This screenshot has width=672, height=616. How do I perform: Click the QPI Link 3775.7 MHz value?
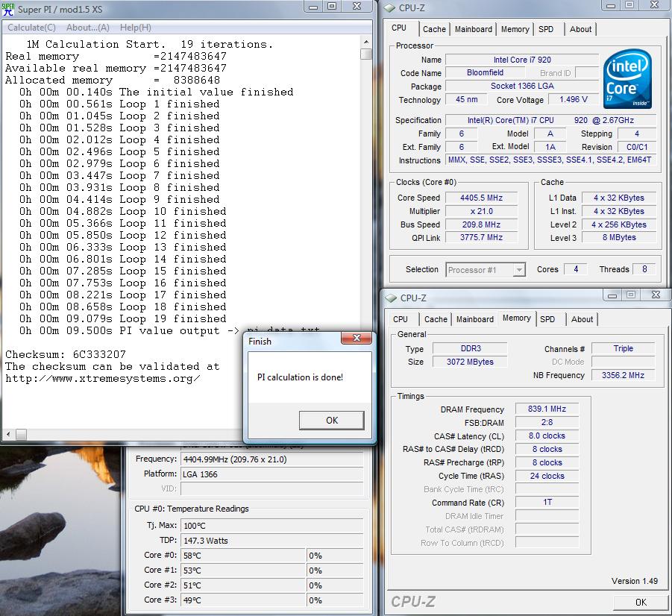[481, 237]
